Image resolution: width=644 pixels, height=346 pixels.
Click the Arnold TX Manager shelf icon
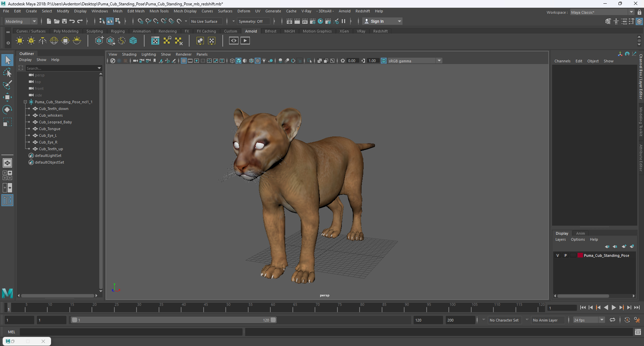point(155,41)
